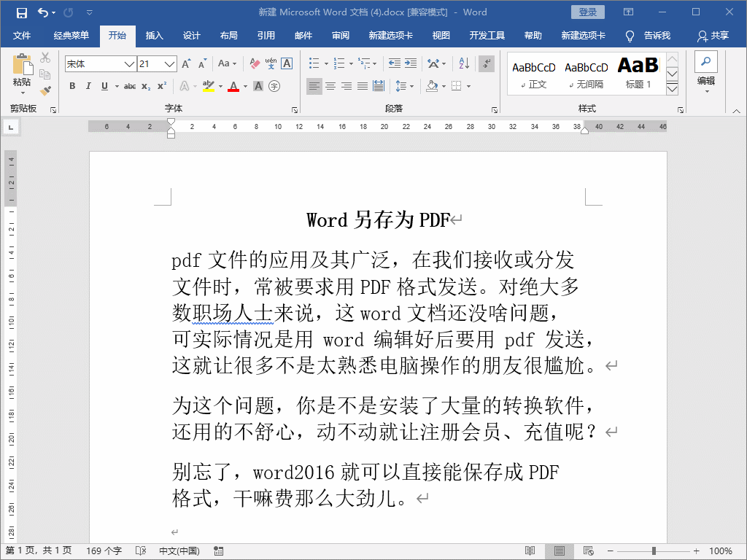Viewport: 747px width, 560px height.
Task: Clear all formatting with the eraser icon
Action: [x=255, y=63]
